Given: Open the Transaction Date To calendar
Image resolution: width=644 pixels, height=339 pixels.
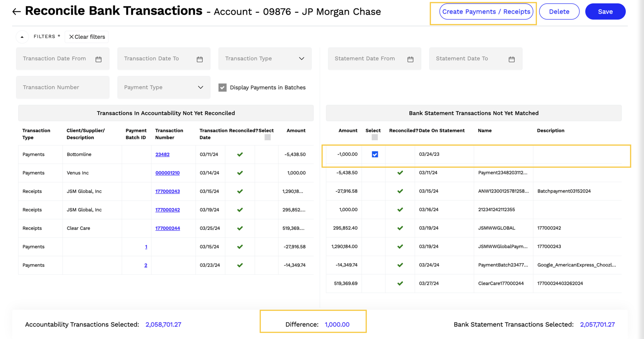Looking at the screenshot, I should coord(199,59).
